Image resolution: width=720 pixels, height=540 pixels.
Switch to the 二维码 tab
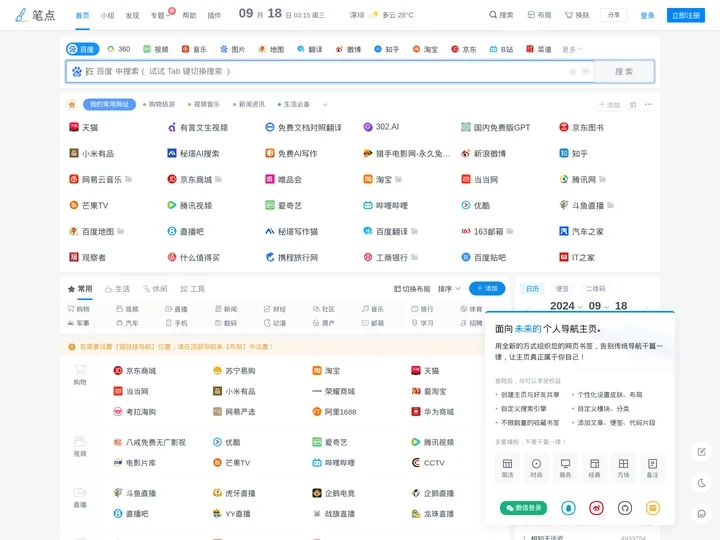tap(595, 289)
